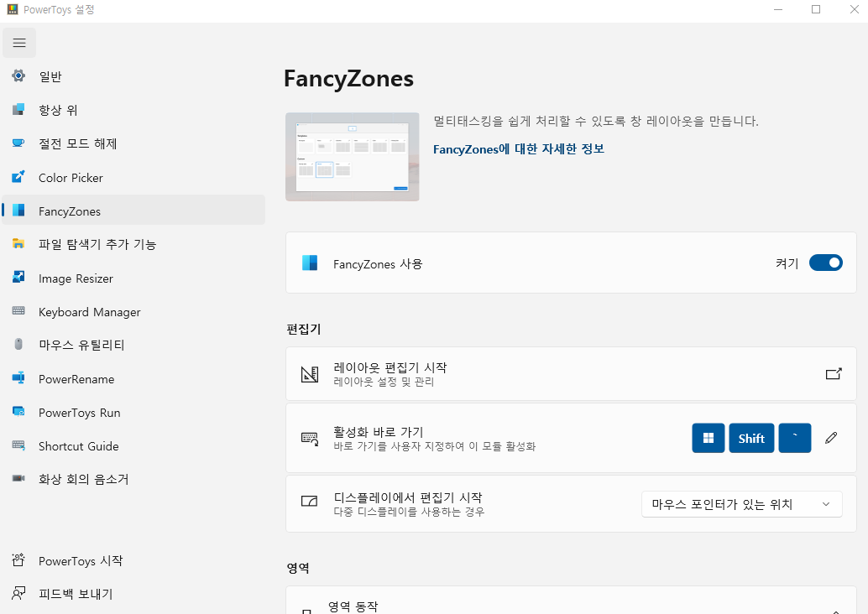The width and height of the screenshot is (868, 614).
Task: Click the Image Resizer icon
Action: coord(18,277)
